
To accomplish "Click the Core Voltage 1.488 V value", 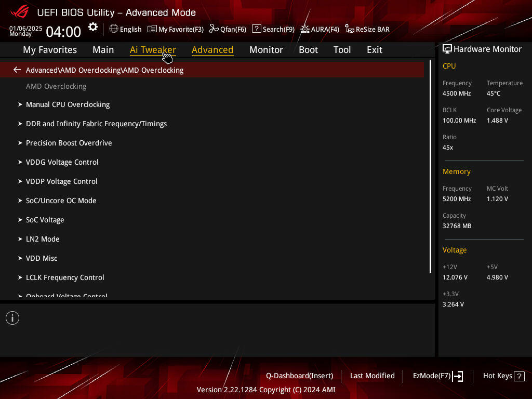I will (497, 121).
